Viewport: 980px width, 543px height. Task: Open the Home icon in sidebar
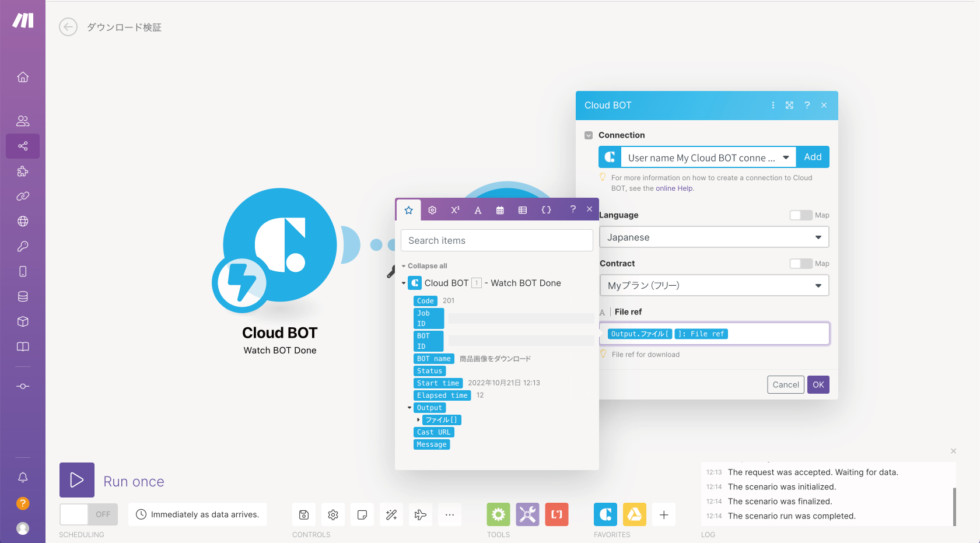click(x=23, y=77)
